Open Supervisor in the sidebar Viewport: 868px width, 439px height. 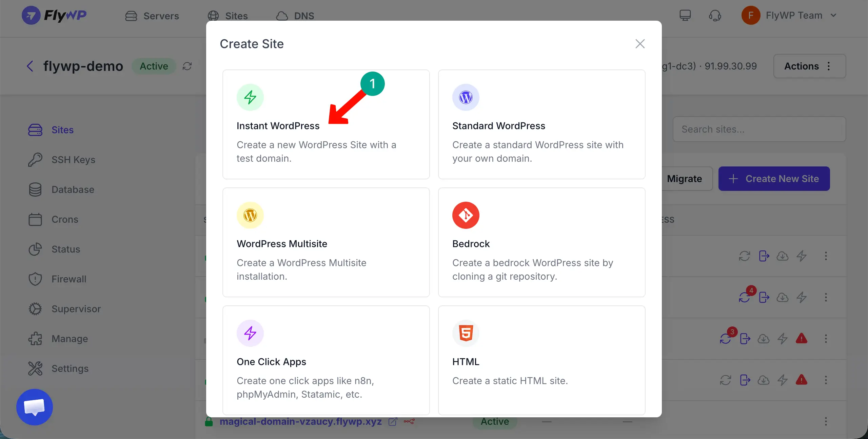(64, 309)
